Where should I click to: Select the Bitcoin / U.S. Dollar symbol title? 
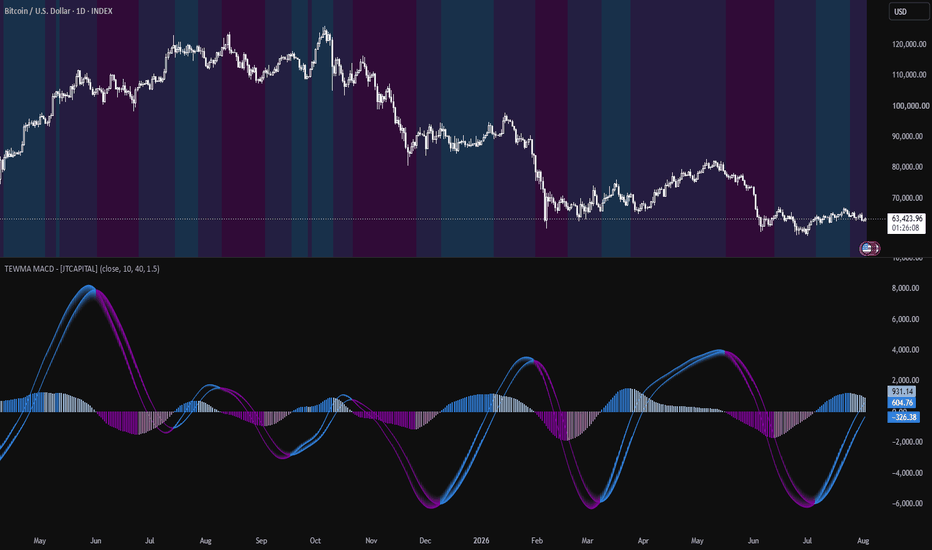[x=58, y=11]
